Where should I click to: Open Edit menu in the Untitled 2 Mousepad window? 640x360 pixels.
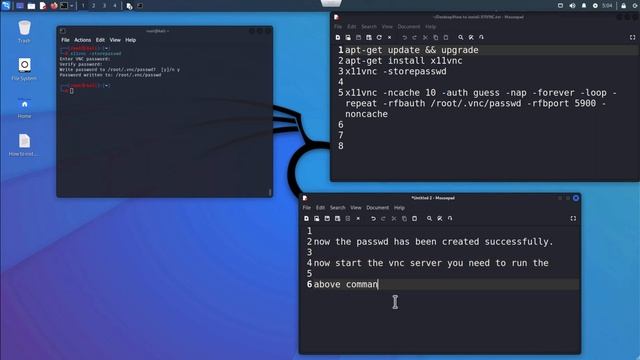point(320,208)
